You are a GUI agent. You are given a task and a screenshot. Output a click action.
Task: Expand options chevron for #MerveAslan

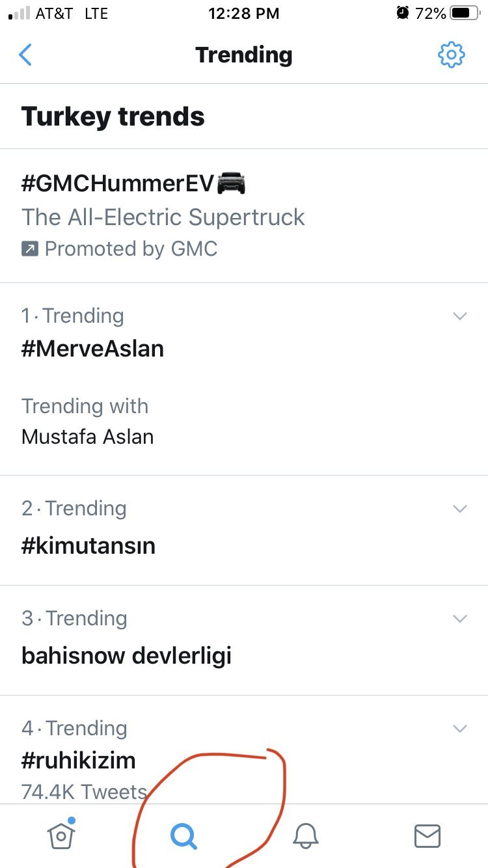coord(460,316)
